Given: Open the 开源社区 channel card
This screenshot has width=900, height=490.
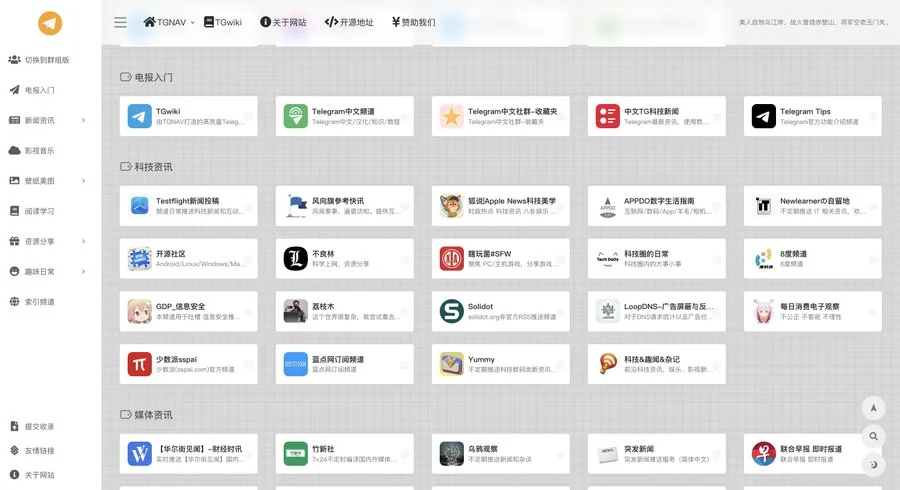Looking at the screenshot, I should click(188, 259).
